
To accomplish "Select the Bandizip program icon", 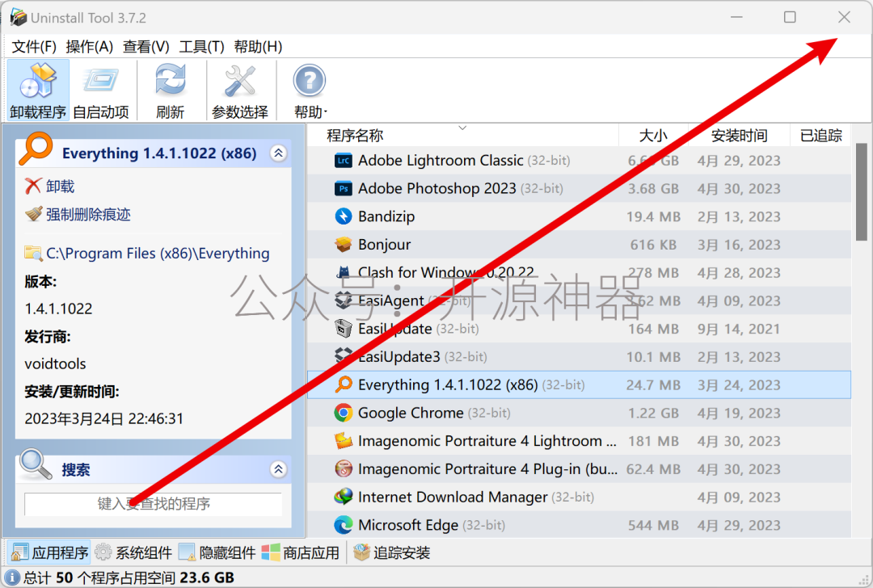I will [344, 216].
